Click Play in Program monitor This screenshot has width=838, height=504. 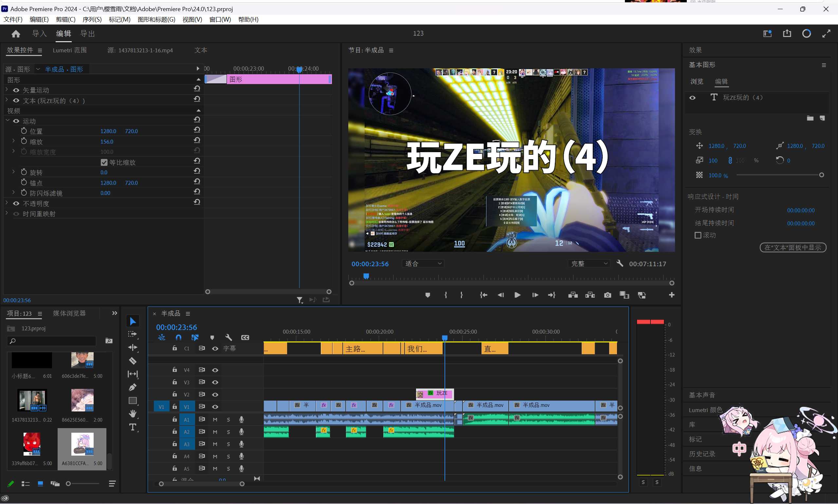(x=518, y=295)
